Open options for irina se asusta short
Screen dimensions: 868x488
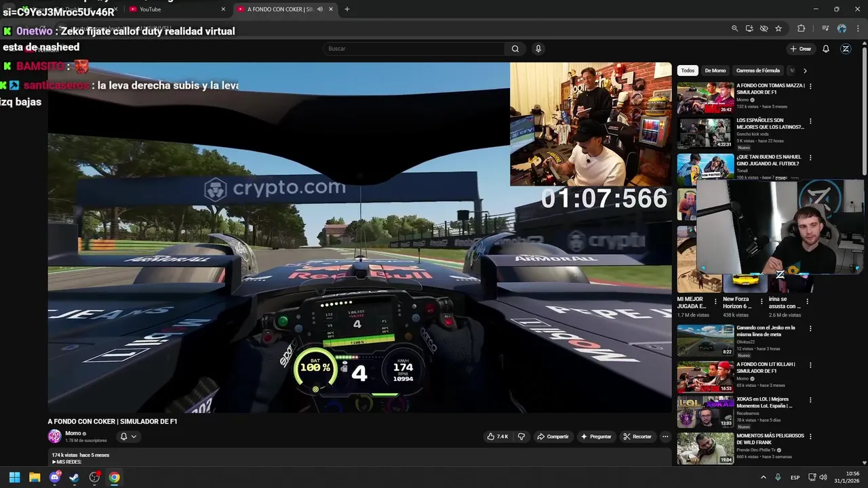(x=807, y=301)
